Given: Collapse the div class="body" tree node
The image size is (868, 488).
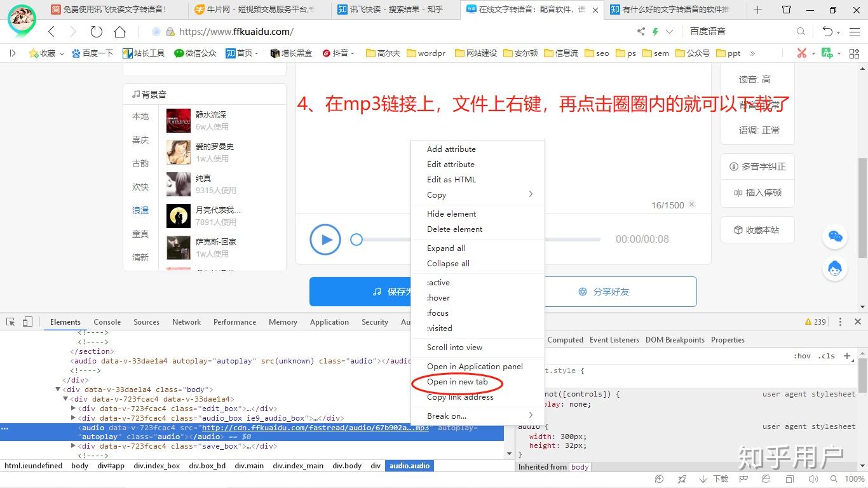Looking at the screenshot, I should point(58,390).
